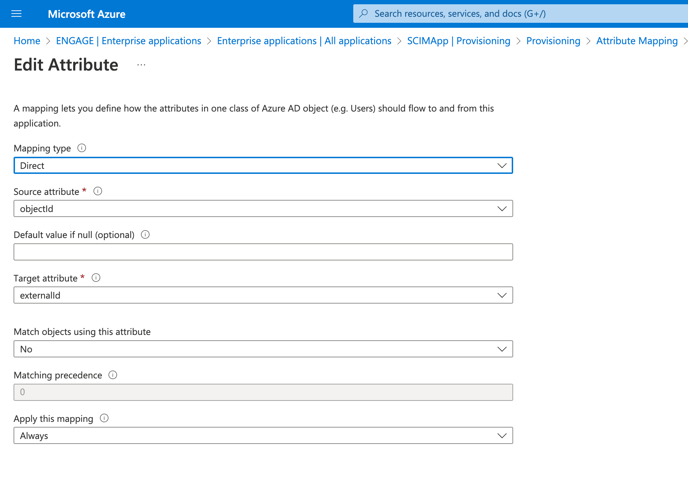Go to Home breadcrumb

pos(27,41)
